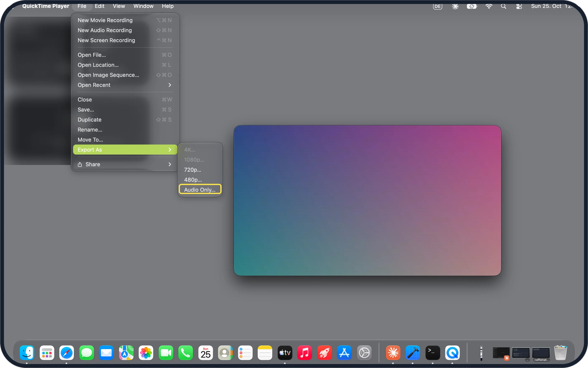Expand the Share submenu
588x368 pixels.
[125, 164]
